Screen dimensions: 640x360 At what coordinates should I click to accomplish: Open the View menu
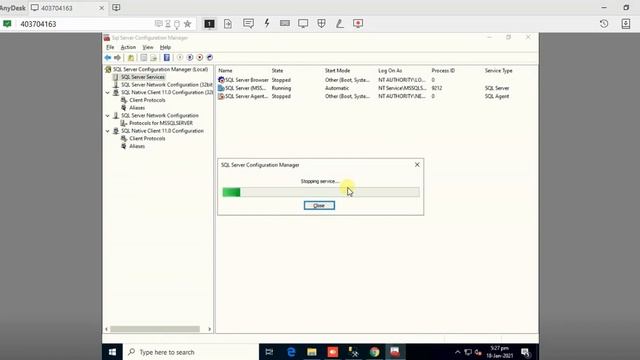[x=148, y=47]
